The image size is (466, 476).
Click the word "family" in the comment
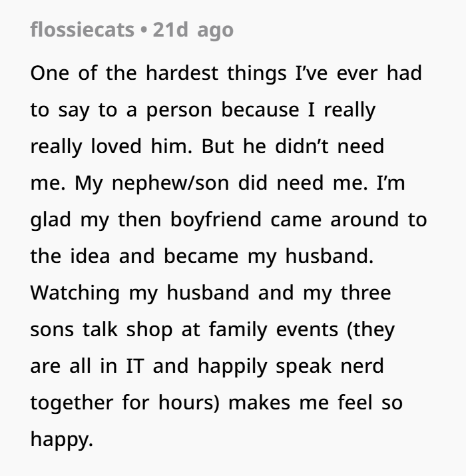[x=238, y=330]
